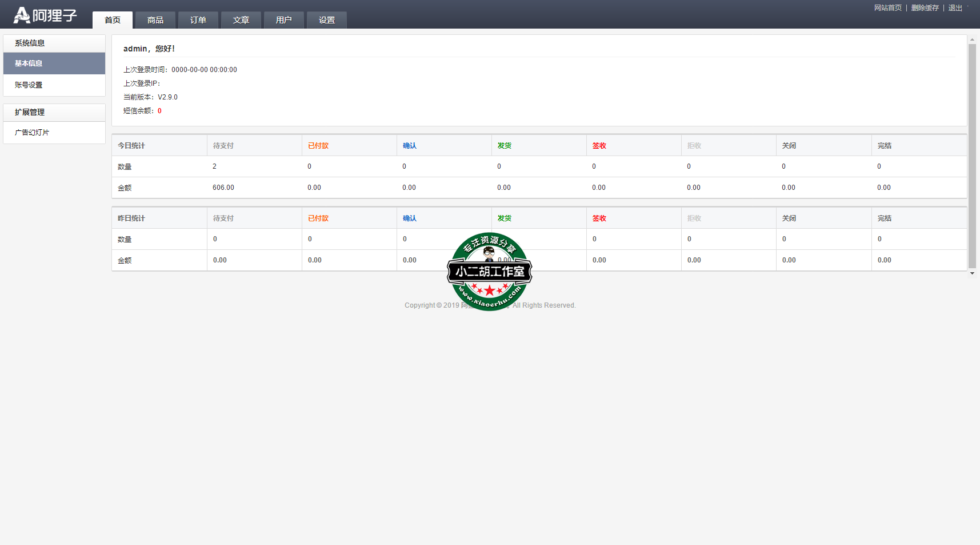Open 广告幻灯片 under 扩展管理
This screenshot has height=545, width=980.
click(x=54, y=133)
